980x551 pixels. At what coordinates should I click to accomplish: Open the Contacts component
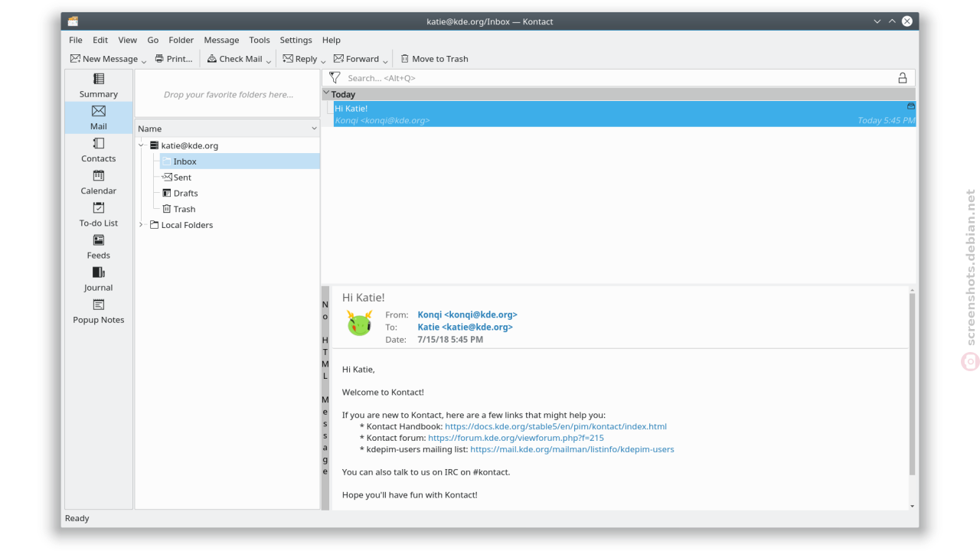[98, 149]
